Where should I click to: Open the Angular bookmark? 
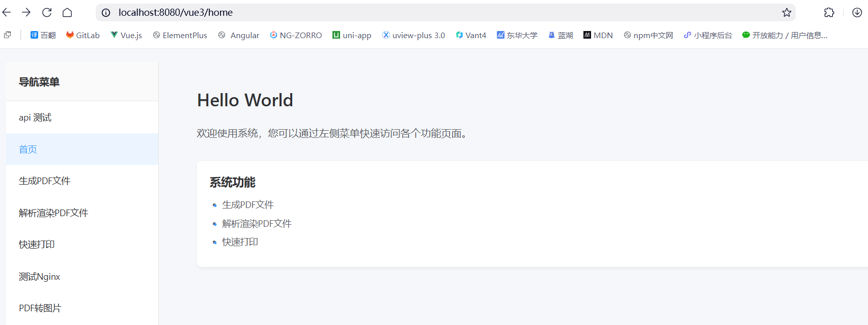point(239,35)
